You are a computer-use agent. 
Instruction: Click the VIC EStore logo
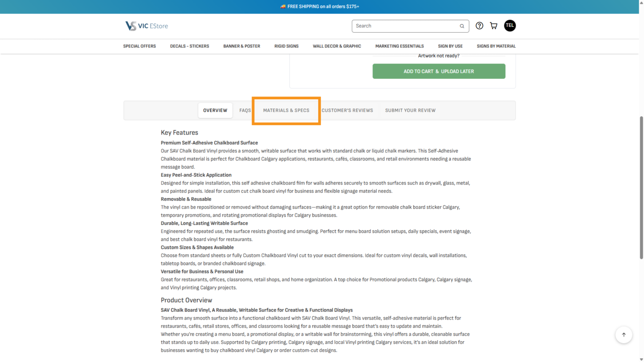[146, 26]
